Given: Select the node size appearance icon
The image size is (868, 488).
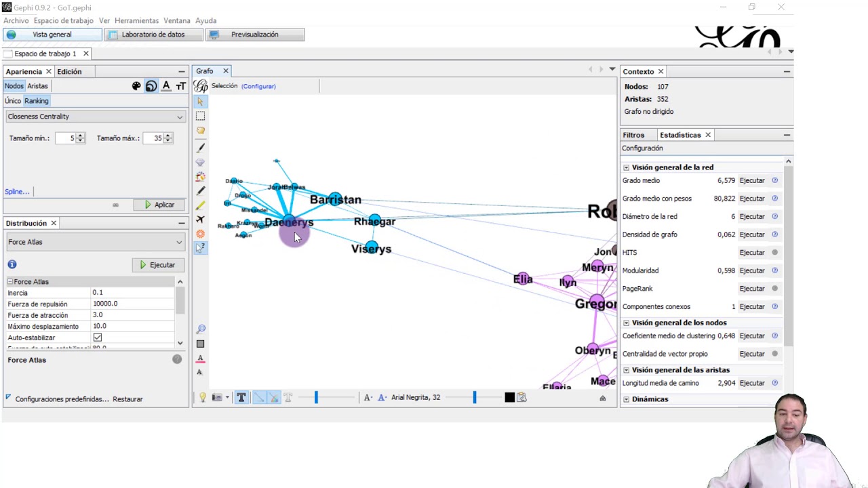Looking at the screenshot, I should (x=151, y=86).
